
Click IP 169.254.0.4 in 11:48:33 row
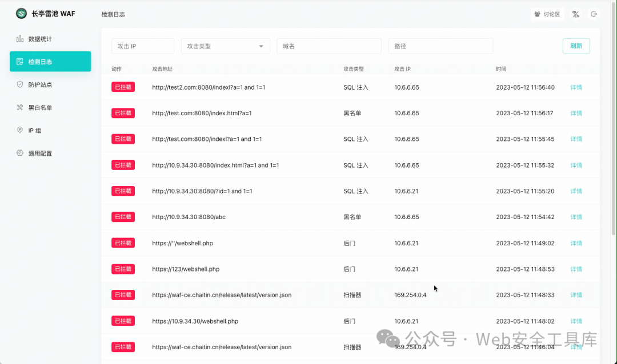click(x=410, y=295)
